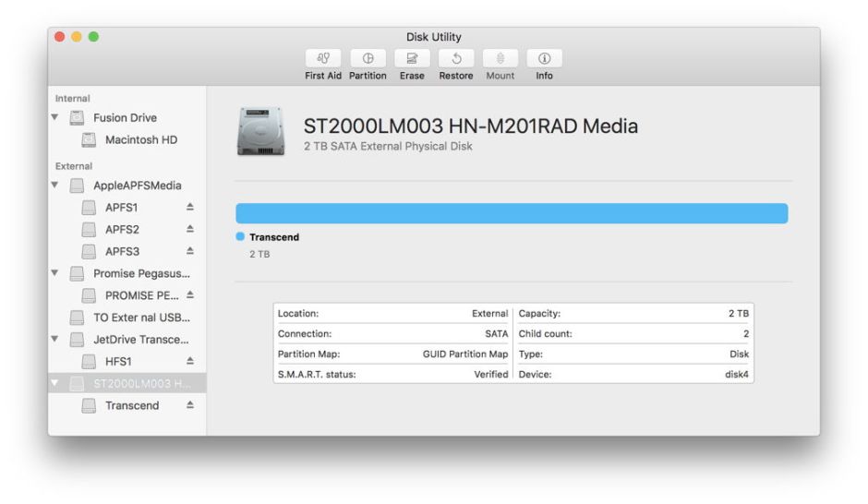Select the Restore toolbar icon
Image resolution: width=868 pixels, height=504 pixels.
456,58
